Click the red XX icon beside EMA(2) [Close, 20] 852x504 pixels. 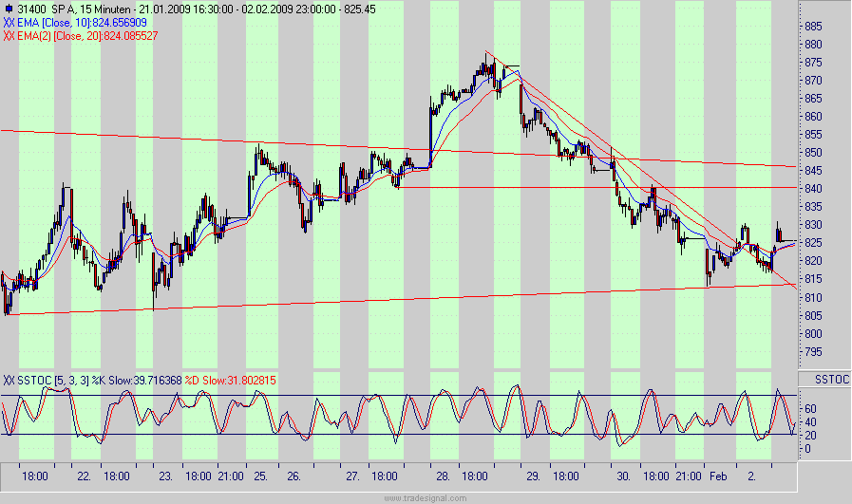9,36
